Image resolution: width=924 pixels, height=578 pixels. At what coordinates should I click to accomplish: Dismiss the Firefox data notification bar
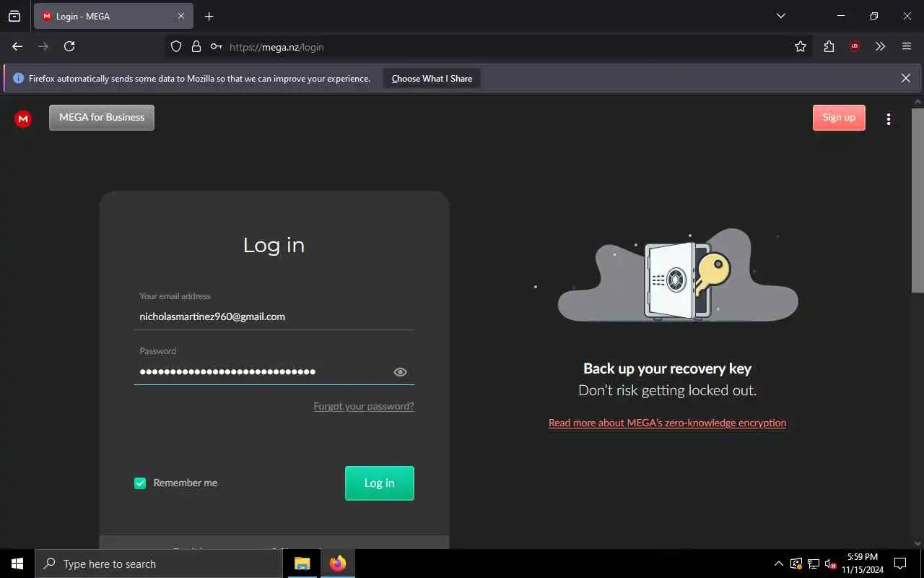(906, 78)
